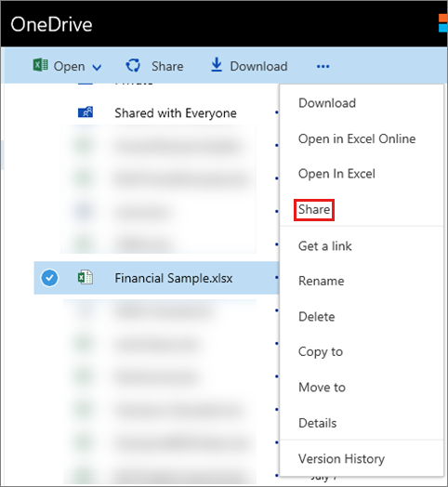Click the toolbar Download label

(x=258, y=67)
